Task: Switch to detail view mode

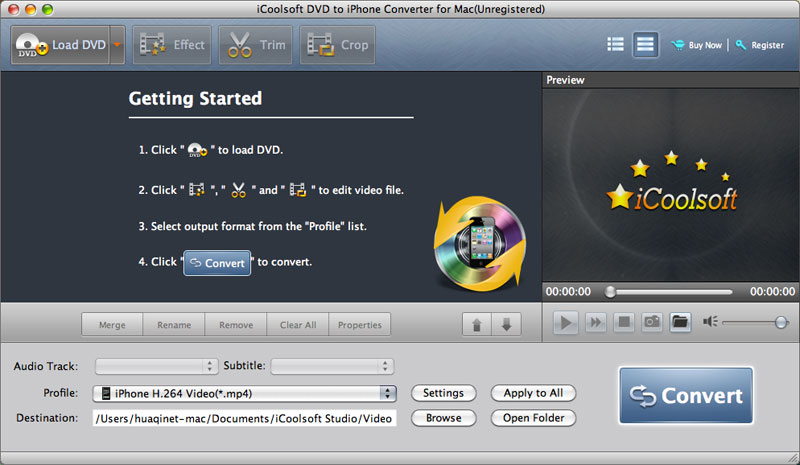Action: coord(645,45)
